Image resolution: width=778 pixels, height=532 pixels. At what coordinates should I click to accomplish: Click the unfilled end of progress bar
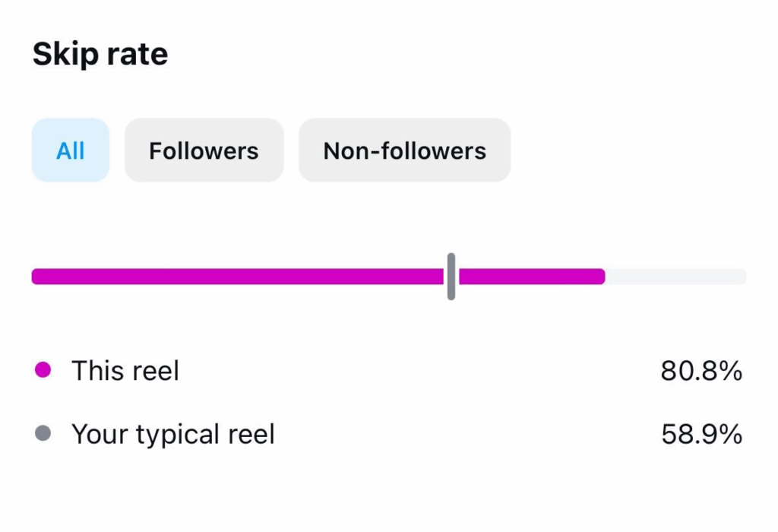675,277
